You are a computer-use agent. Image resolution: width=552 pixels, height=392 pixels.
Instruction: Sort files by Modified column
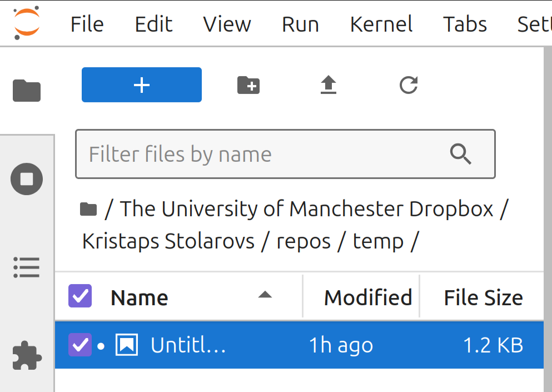pos(368,297)
